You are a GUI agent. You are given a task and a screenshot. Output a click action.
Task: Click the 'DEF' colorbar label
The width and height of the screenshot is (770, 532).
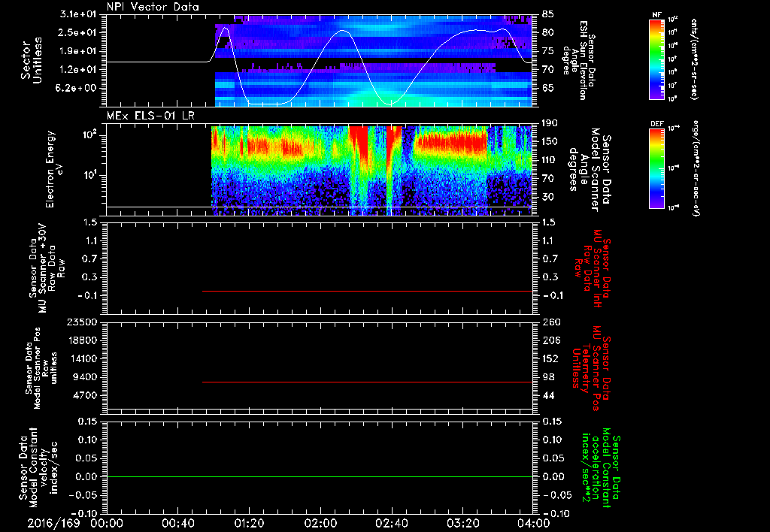657,124
